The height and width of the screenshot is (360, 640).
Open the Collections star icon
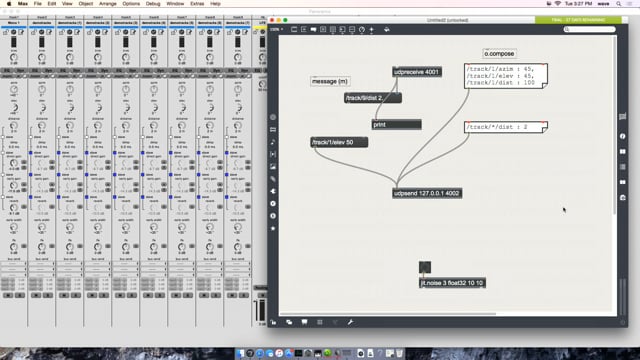pos(273,228)
